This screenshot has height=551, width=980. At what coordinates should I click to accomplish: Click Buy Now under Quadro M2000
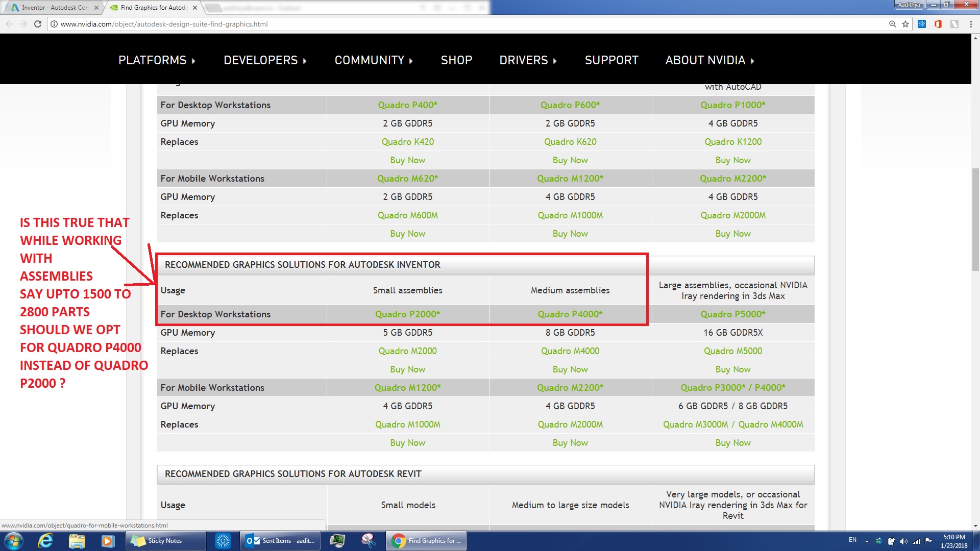(x=407, y=369)
